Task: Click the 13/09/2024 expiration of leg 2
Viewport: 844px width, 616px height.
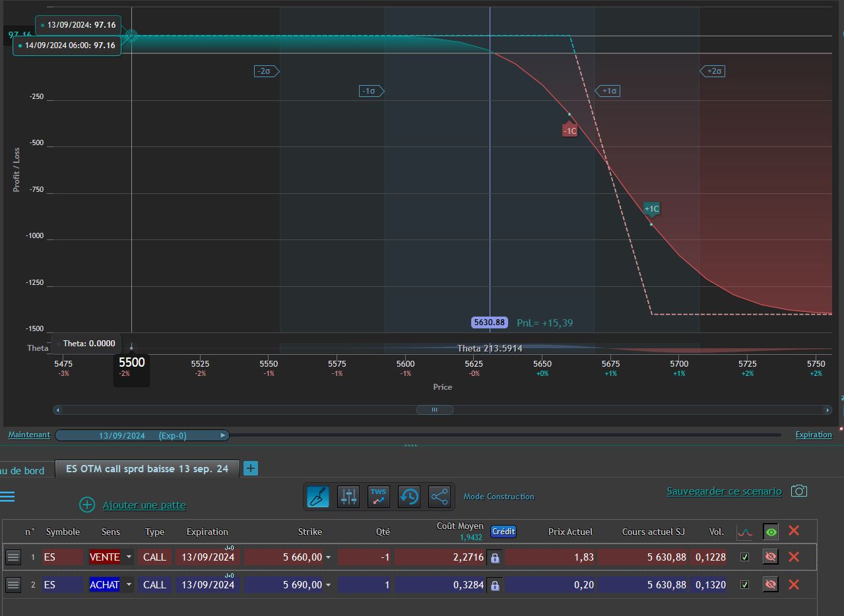Action: coord(208,584)
